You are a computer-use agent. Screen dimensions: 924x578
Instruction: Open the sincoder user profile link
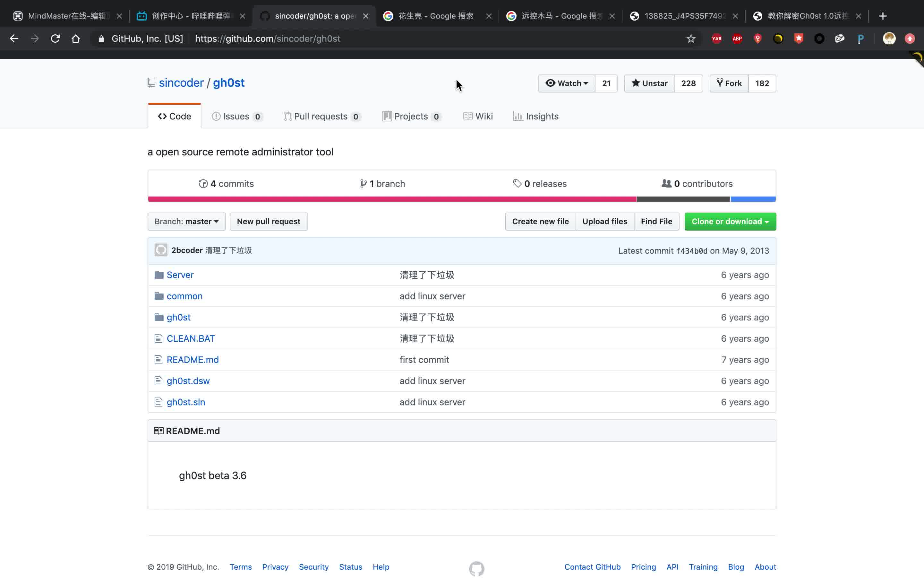click(181, 83)
